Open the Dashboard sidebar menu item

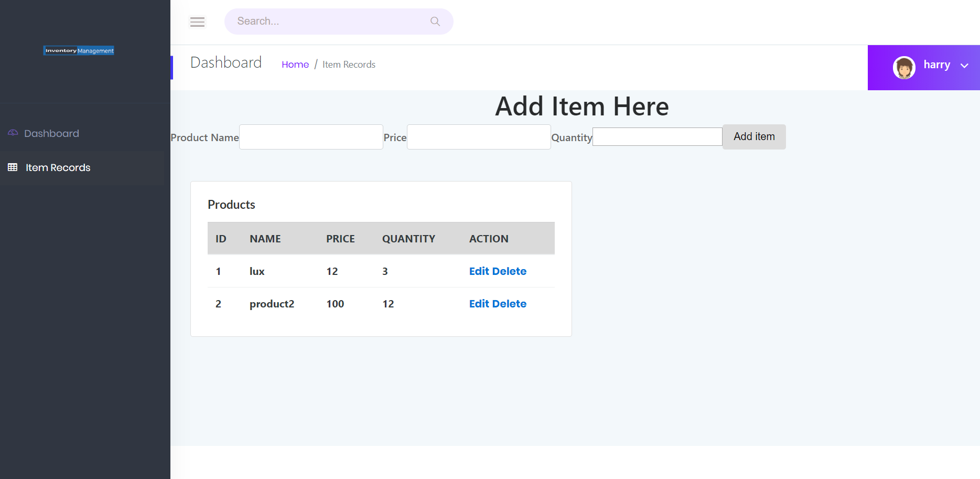[51, 134]
